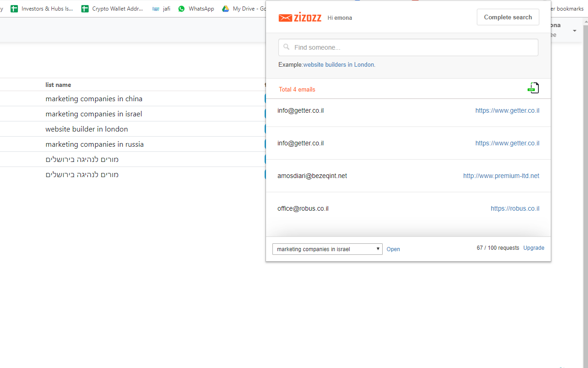Open the https://robus.co.il link

coord(515,208)
